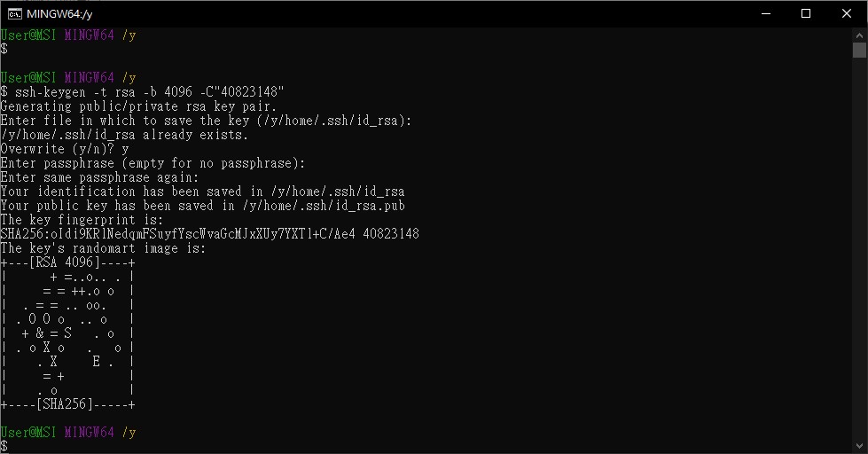Image resolution: width=868 pixels, height=454 pixels.
Task: Click the 'Overwrite (y/n)? y' line
Action: pyautogui.click(x=65, y=149)
